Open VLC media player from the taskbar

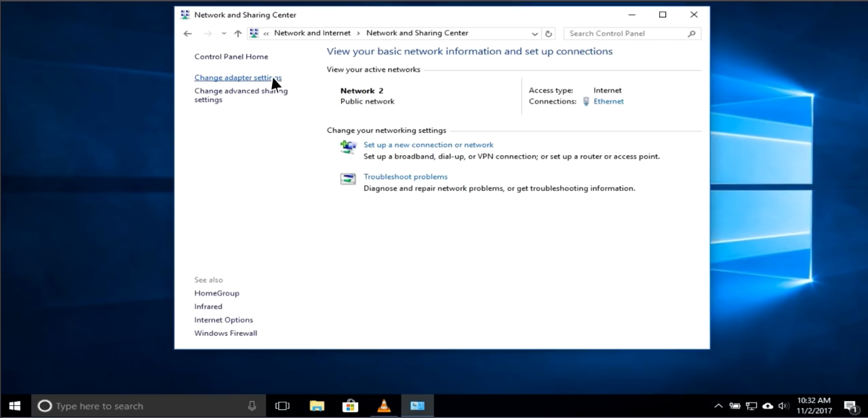[384, 406]
